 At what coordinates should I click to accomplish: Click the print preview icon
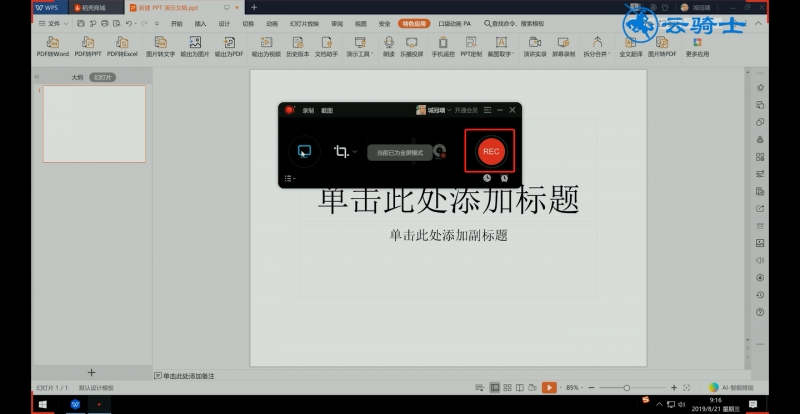pyautogui.click(x=117, y=23)
